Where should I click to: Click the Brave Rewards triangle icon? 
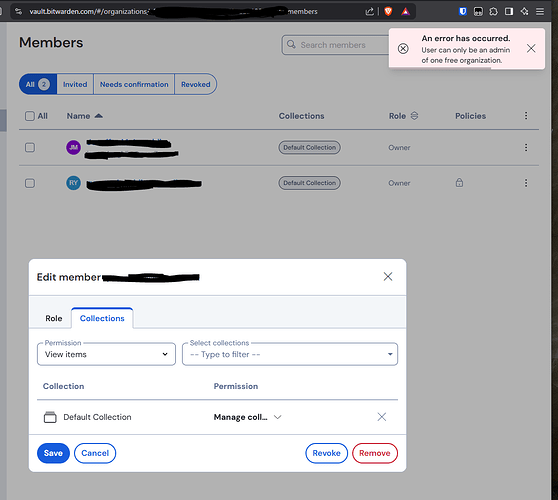pyautogui.click(x=405, y=12)
